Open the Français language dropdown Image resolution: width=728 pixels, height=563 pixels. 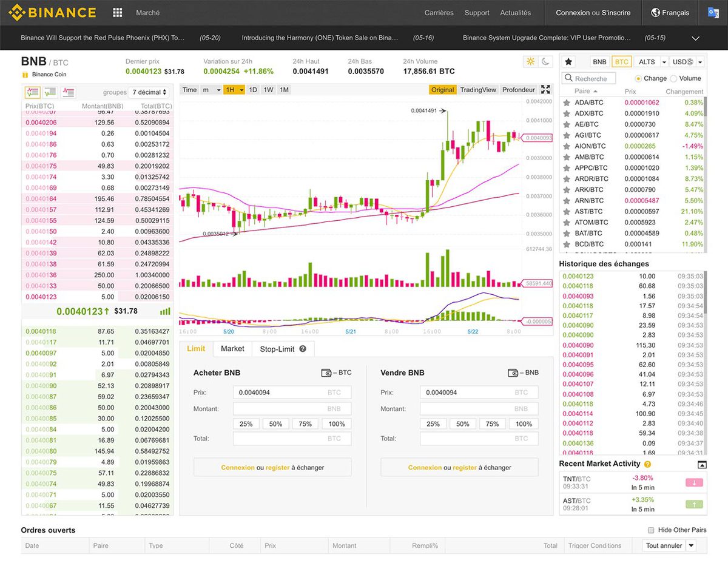coord(670,13)
